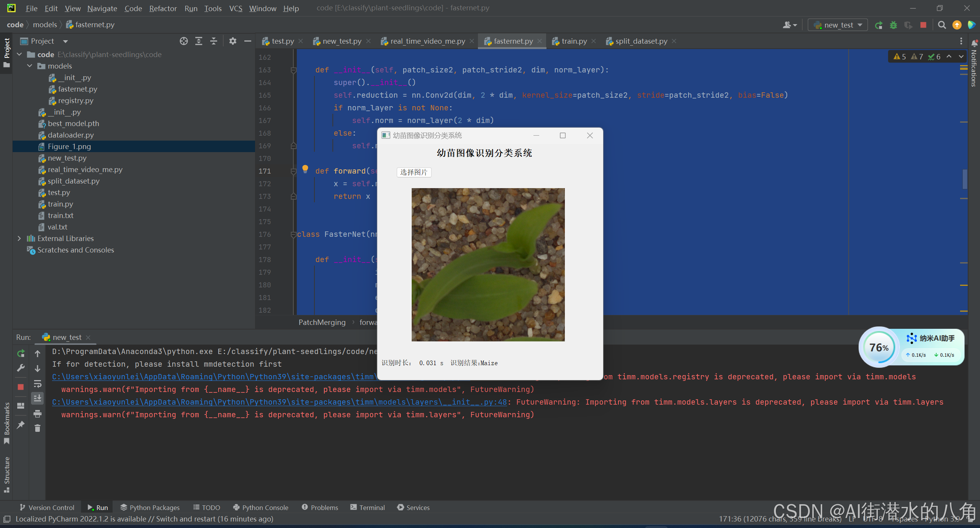Open Search Everywhere magnifier icon
The width and height of the screenshot is (980, 528).
(x=942, y=25)
